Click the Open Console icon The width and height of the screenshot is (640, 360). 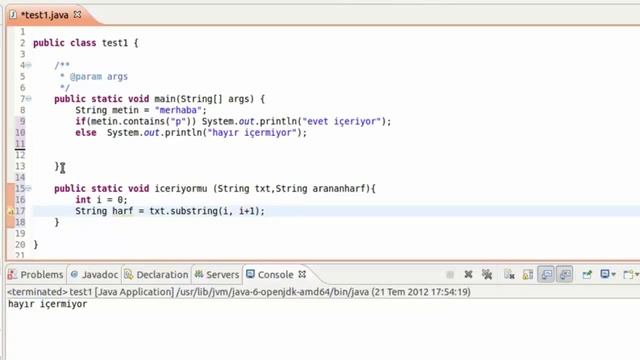click(628, 275)
